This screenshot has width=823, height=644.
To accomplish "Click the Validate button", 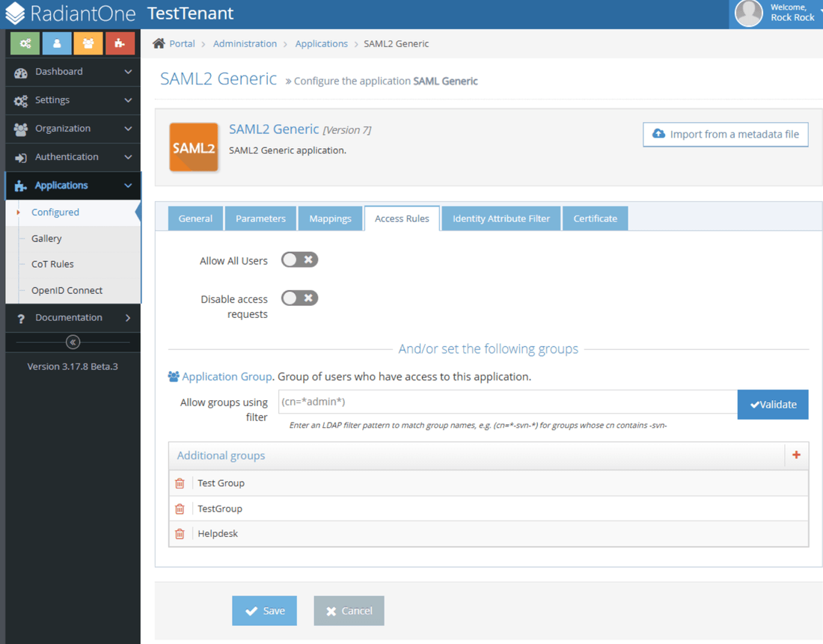I will point(773,404).
